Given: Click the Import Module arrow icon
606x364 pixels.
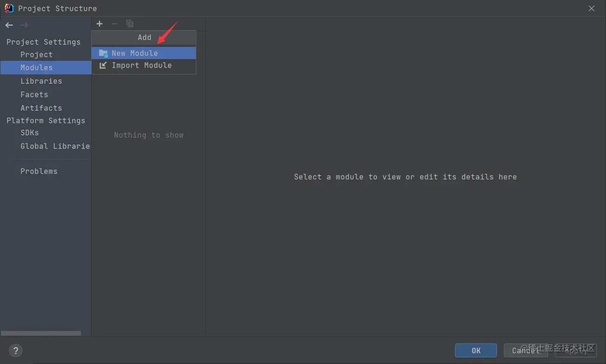Looking at the screenshot, I should [103, 66].
